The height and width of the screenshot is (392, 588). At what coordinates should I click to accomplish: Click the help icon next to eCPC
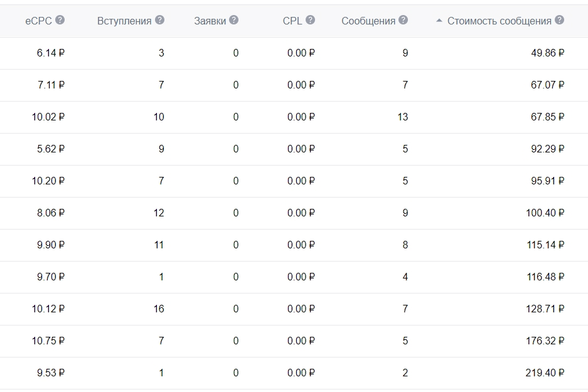pos(60,20)
